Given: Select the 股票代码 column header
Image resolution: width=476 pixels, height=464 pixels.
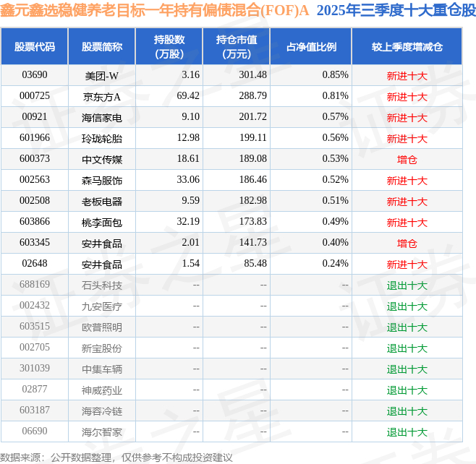Looking at the screenshot, I should tap(35, 47).
